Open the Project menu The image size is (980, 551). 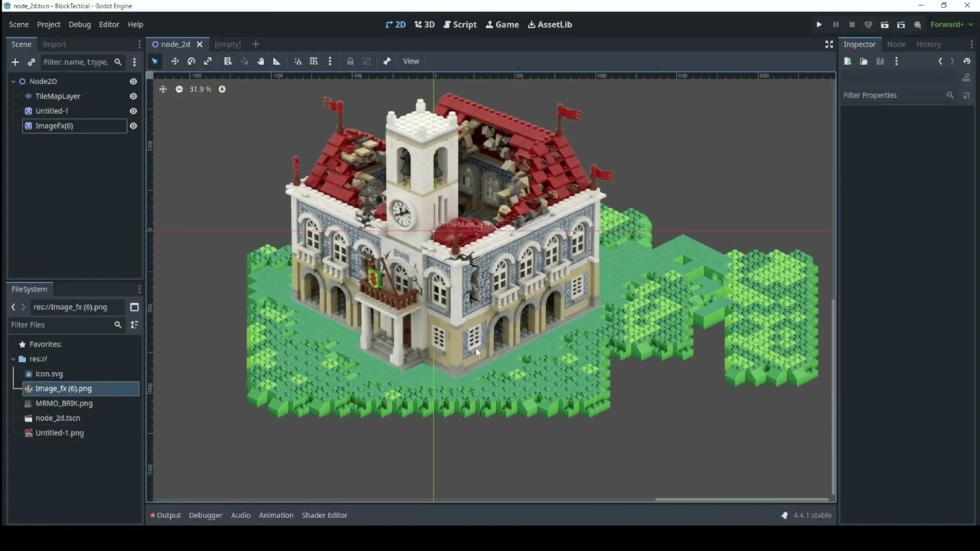[x=48, y=24]
